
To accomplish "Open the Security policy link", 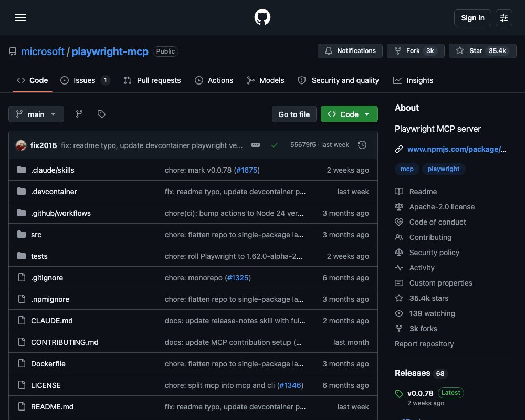I will 434,253.
